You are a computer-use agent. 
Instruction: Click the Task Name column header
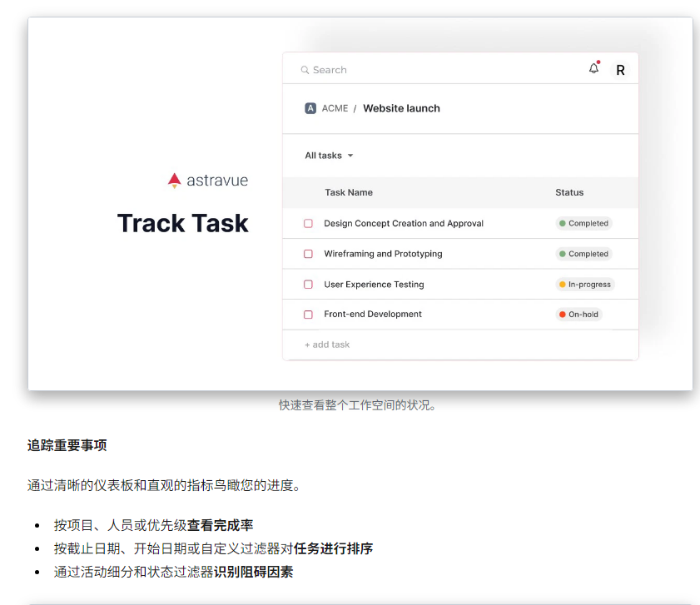[x=349, y=192]
